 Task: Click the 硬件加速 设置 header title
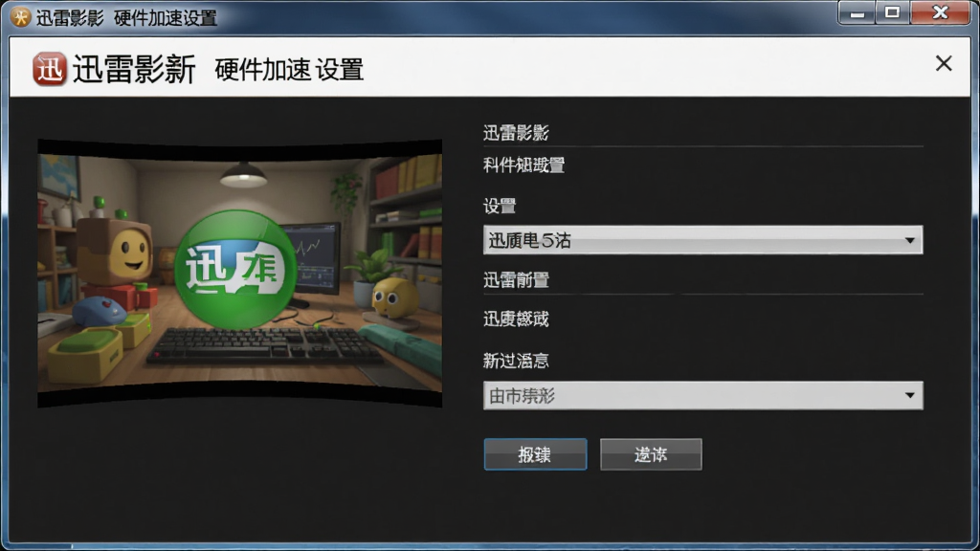click(x=289, y=69)
